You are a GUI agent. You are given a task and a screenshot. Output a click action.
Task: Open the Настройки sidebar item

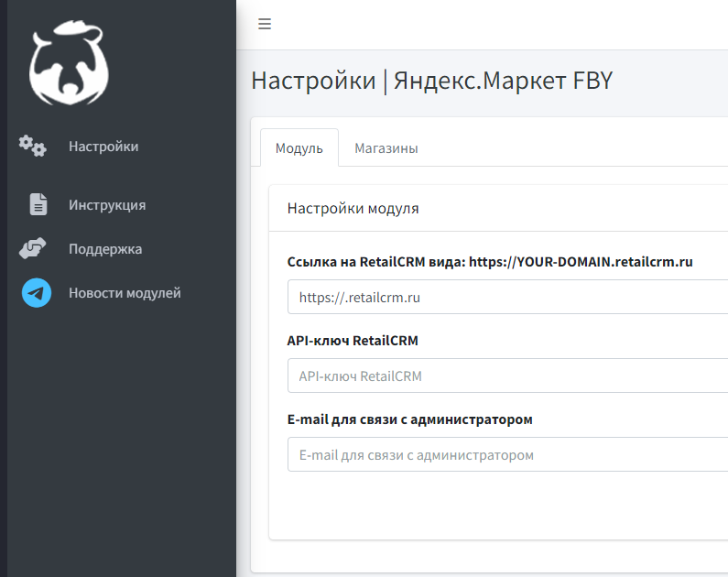[103, 147]
